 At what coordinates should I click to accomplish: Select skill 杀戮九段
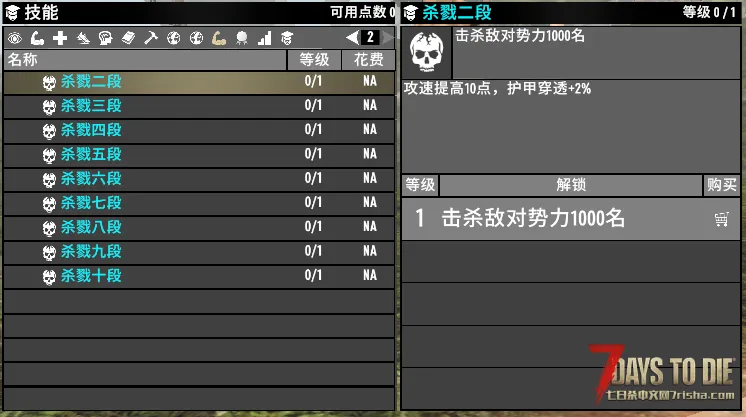pos(91,251)
